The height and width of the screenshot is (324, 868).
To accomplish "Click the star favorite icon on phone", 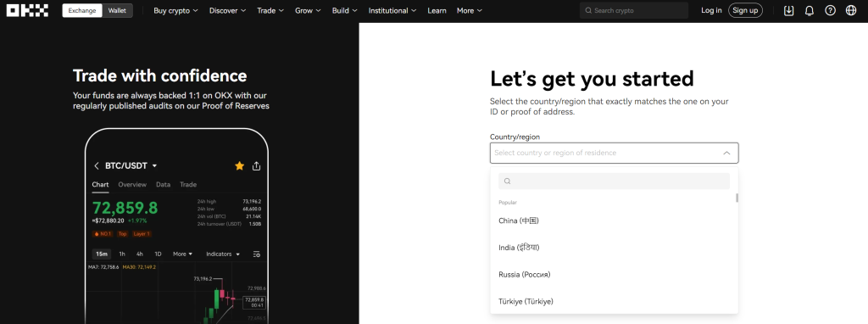I will tap(239, 165).
